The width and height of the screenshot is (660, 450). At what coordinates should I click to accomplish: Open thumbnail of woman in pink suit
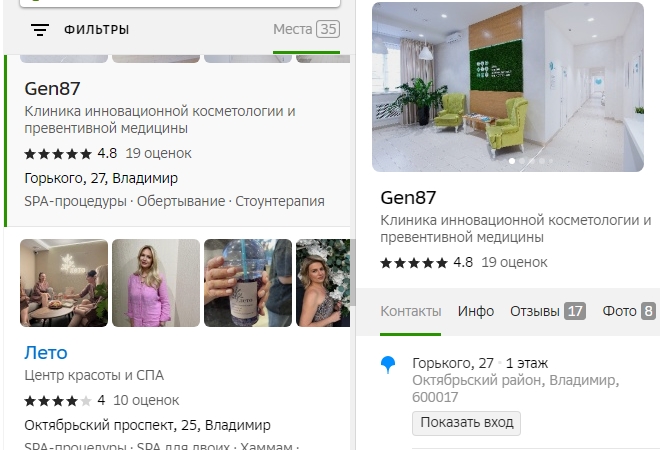[156, 283]
